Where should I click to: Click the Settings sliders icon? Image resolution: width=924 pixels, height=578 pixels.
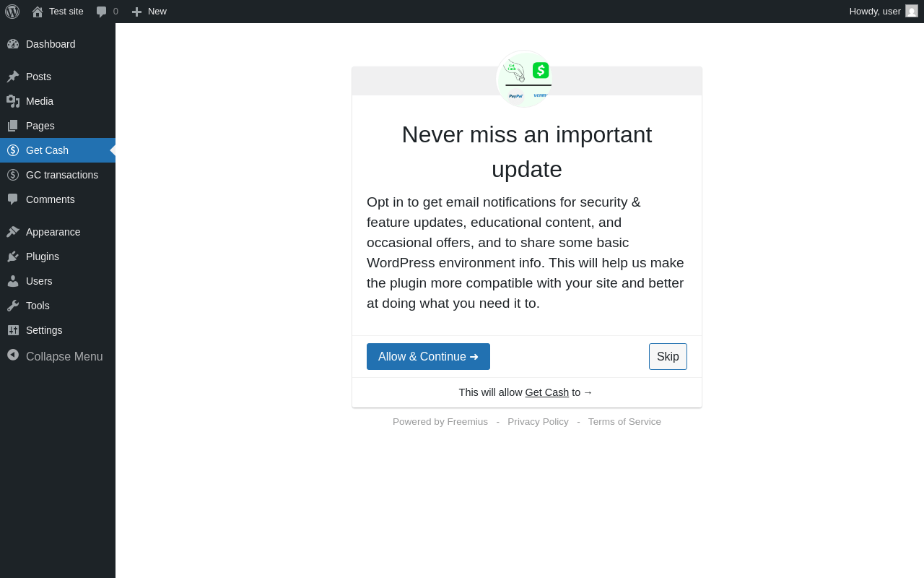13,330
